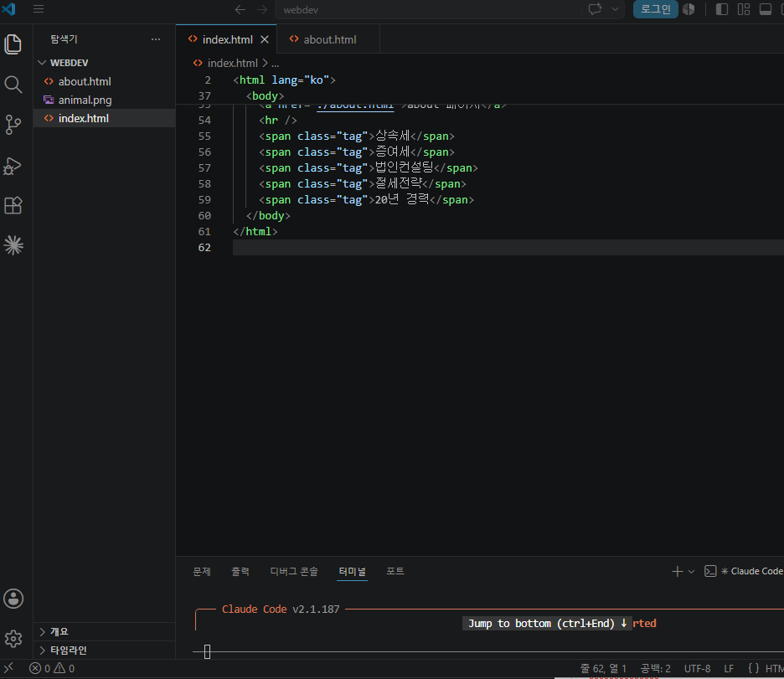Click the VS Code logo icon
This screenshot has width=784, height=679.
9,9
